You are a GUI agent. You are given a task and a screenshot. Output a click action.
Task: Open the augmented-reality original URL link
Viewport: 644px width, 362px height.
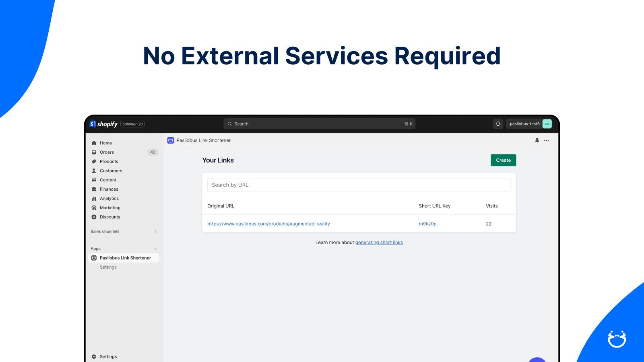tap(268, 224)
